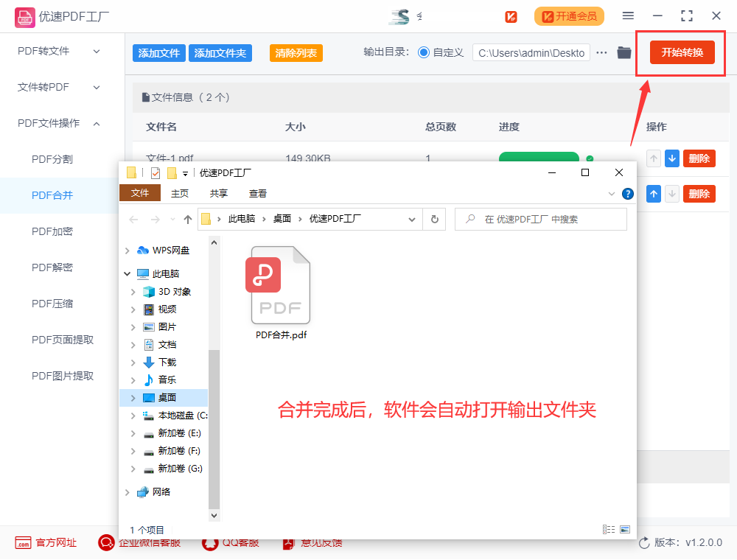
Task: Open the hamburger menu in title bar
Action: [628, 16]
